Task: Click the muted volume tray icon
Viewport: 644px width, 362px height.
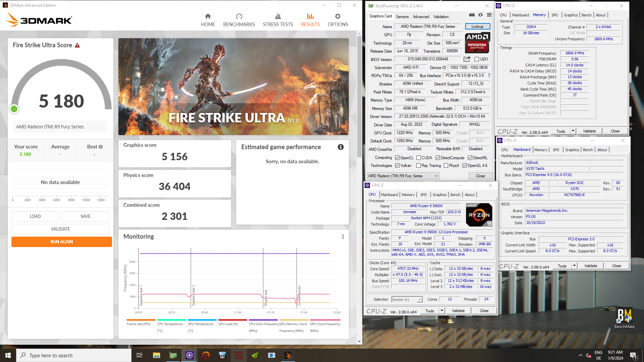Action: click(x=588, y=355)
